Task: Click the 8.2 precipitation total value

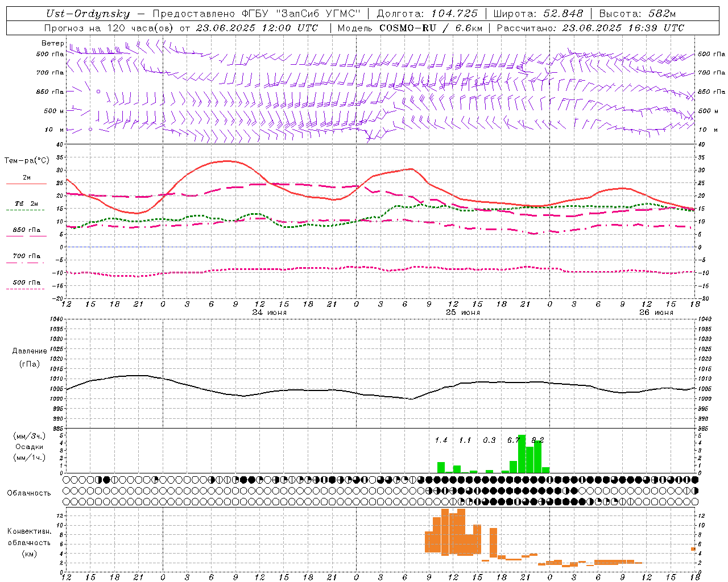Action: (537, 440)
